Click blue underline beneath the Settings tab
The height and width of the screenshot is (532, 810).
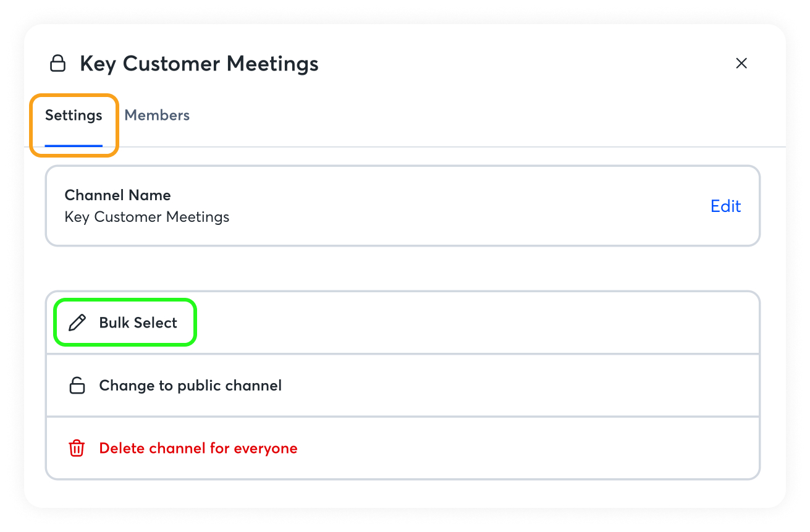pyautogui.click(x=74, y=145)
